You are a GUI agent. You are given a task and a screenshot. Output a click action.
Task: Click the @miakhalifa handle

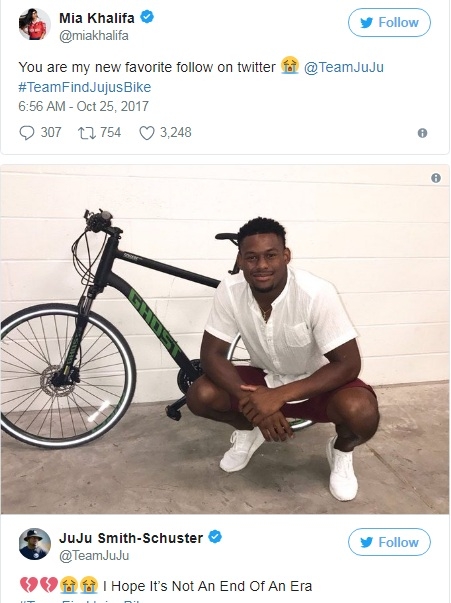(x=94, y=36)
